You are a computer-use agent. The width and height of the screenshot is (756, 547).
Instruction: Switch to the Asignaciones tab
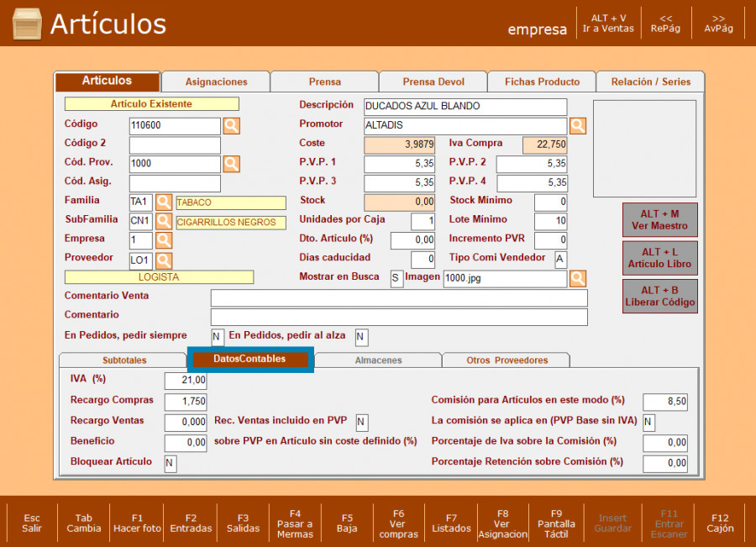click(x=216, y=82)
